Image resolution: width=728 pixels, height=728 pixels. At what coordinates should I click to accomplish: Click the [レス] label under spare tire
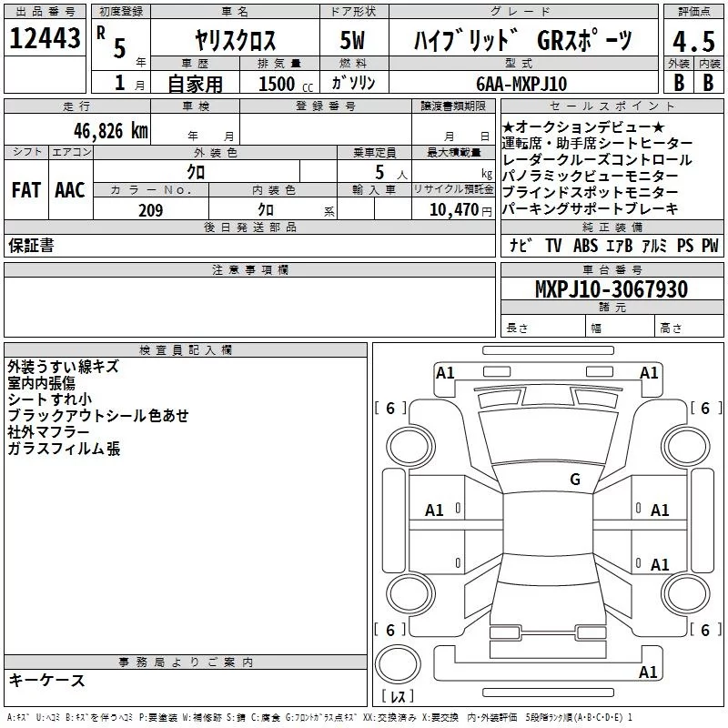pos(398,696)
